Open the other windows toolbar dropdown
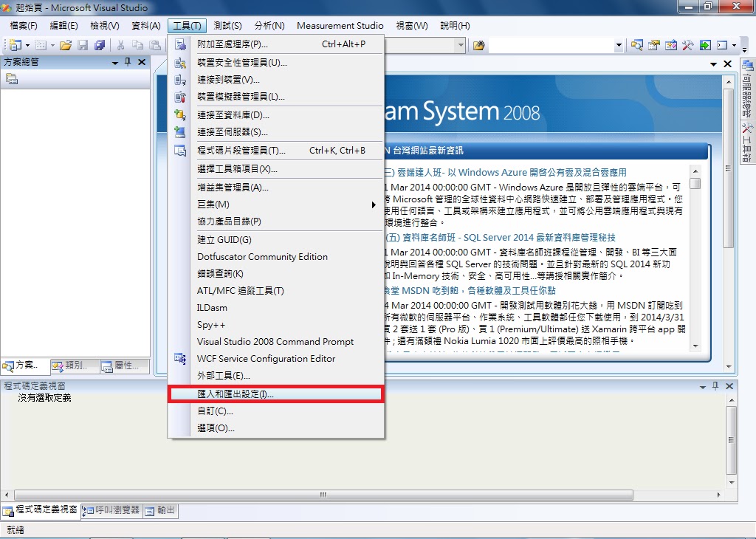756x539 pixels. point(734,45)
